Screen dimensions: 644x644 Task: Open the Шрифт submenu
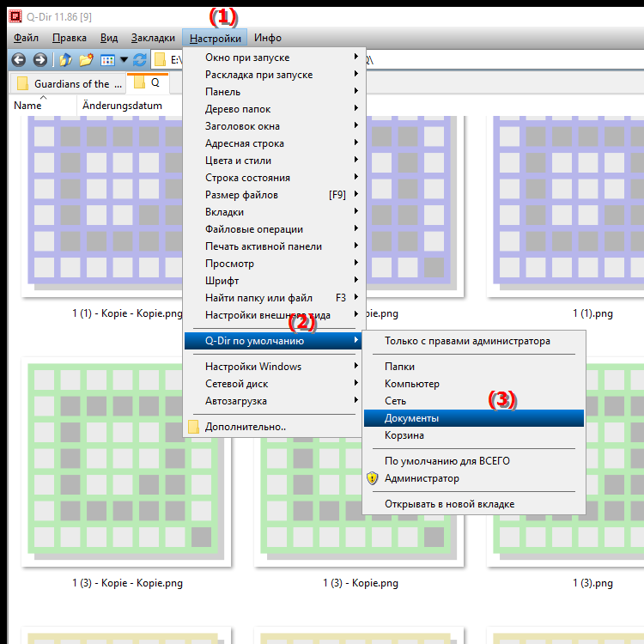(x=273, y=281)
